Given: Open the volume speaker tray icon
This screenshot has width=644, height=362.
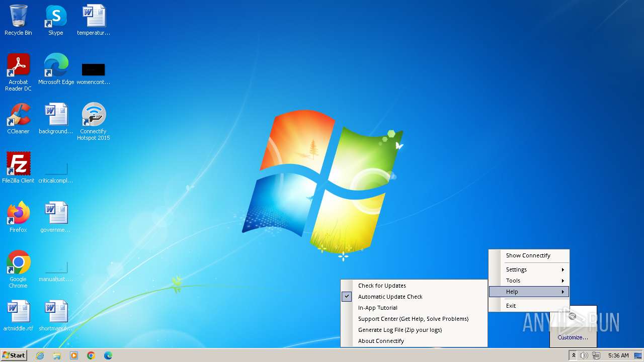Looking at the screenshot, I should [584, 355].
